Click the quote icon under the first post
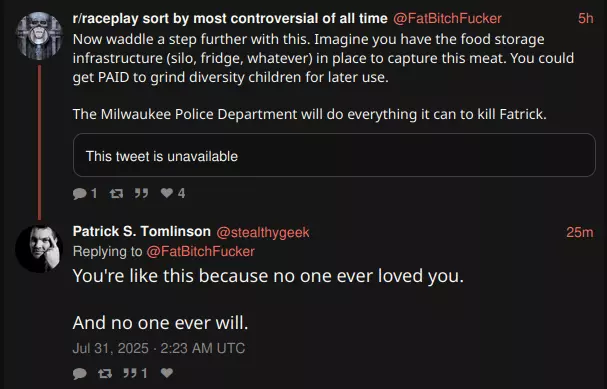The height and width of the screenshot is (389, 607). click(141, 193)
